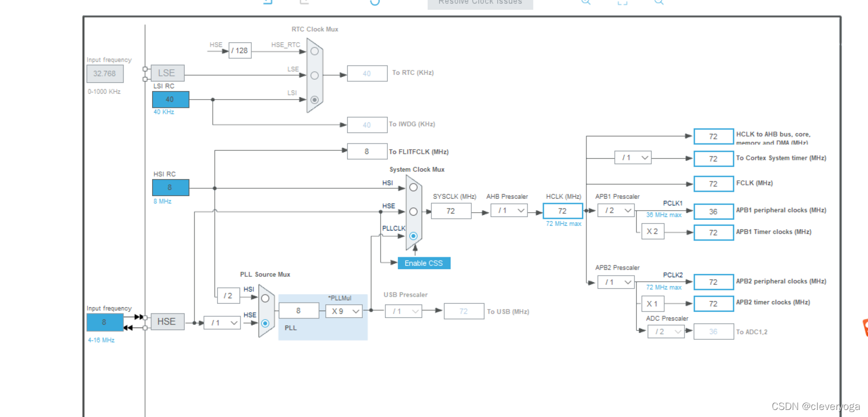868x417 pixels.
Task: Select LSI input in RTC Clock Mux
Action: click(x=314, y=100)
